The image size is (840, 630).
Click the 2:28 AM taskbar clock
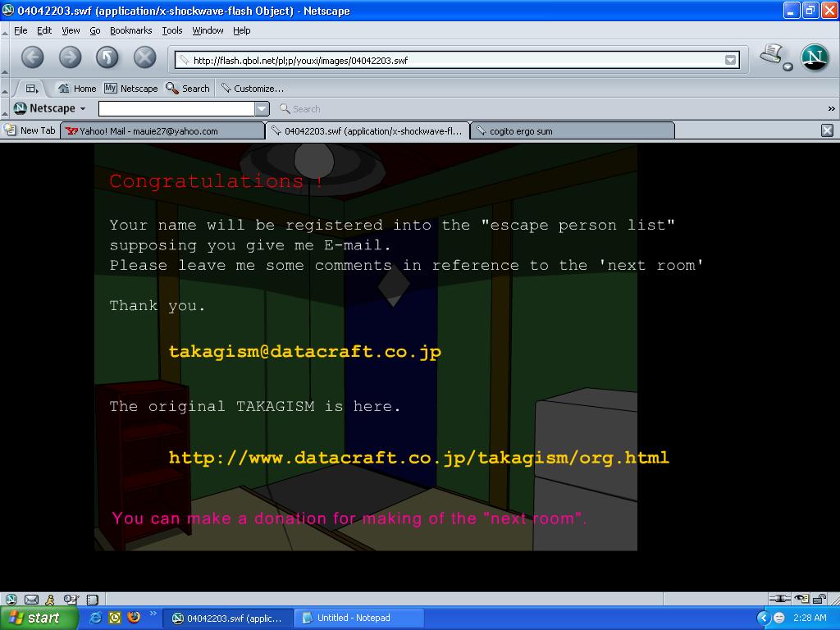pos(810,618)
